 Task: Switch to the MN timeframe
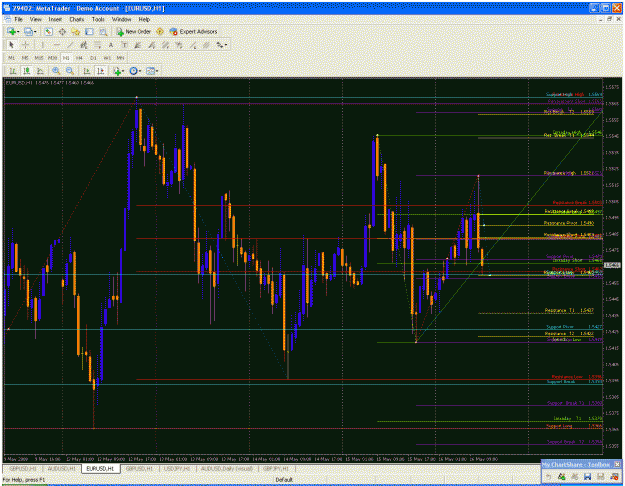[x=120, y=58]
